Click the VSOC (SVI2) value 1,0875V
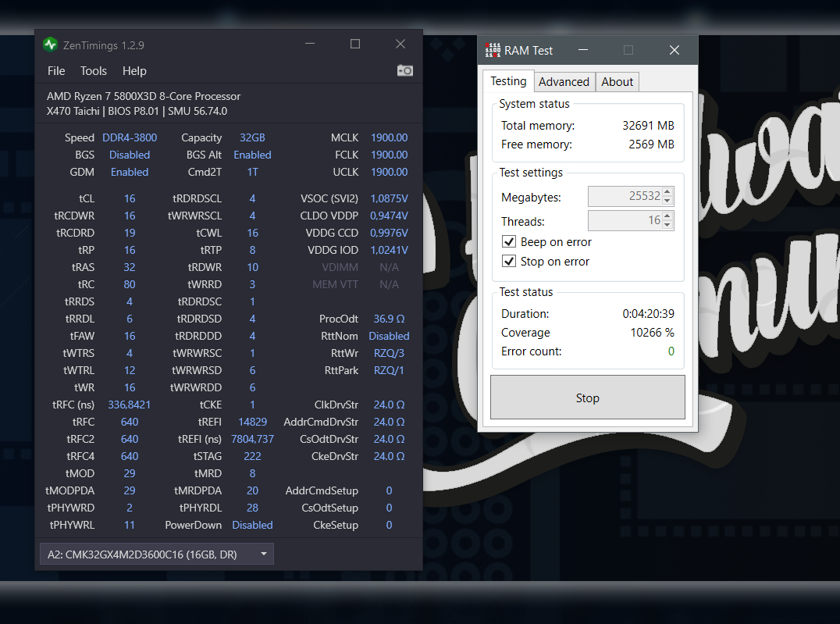Image resolution: width=840 pixels, height=624 pixels. coord(389,199)
